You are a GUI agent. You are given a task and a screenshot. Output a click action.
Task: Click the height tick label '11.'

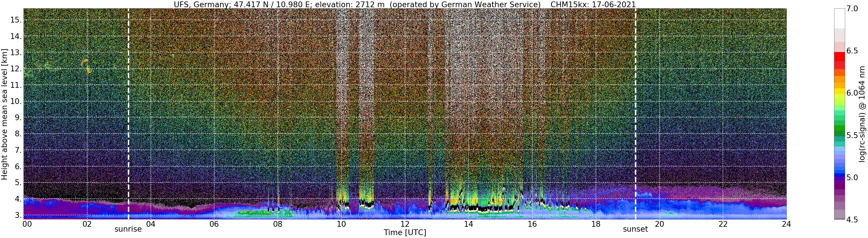tap(16, 85)
